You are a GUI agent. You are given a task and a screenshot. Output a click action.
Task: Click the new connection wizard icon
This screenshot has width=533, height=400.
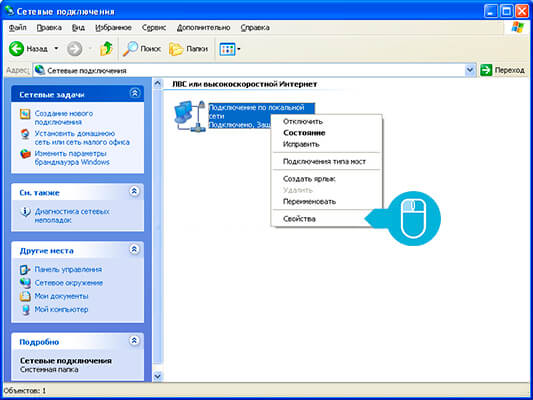pyautogui.click(x=25, y=114)
